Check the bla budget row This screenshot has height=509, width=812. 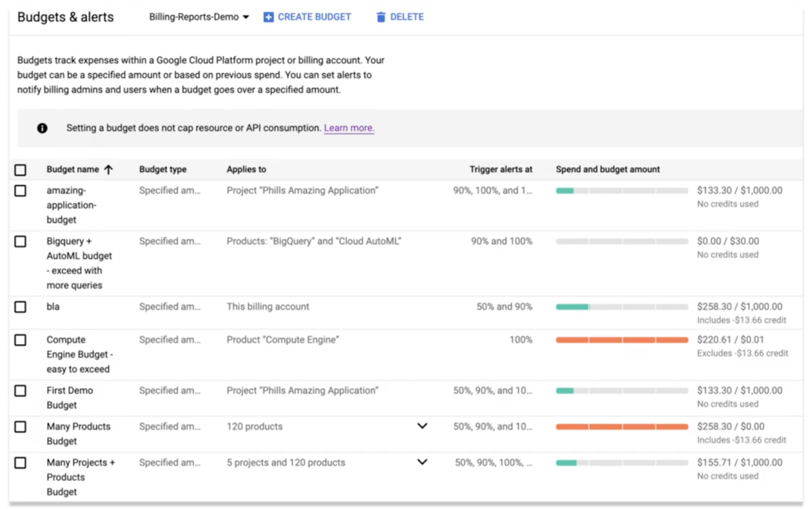point(20,306)
